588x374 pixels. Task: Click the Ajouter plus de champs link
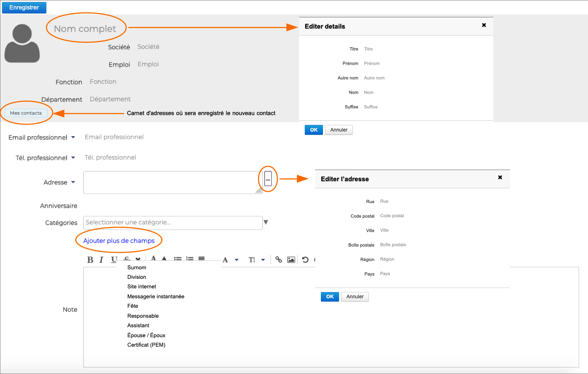tap(119, 241)
